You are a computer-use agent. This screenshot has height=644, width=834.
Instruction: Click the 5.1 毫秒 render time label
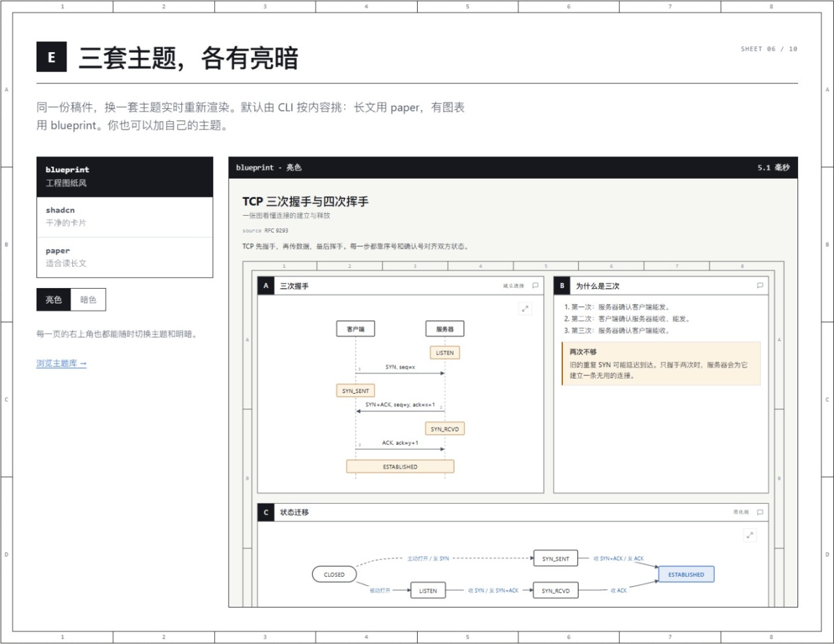(x=773, y=168)
